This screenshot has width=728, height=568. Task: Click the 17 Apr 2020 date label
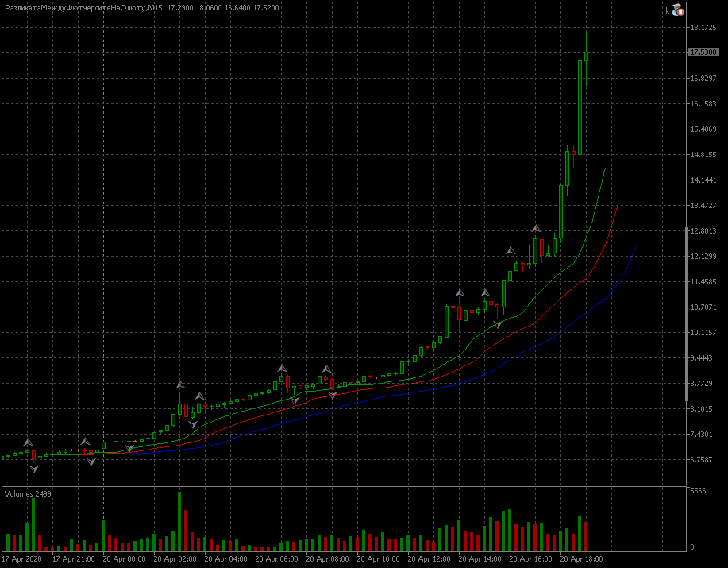click(x=21, y=559)
